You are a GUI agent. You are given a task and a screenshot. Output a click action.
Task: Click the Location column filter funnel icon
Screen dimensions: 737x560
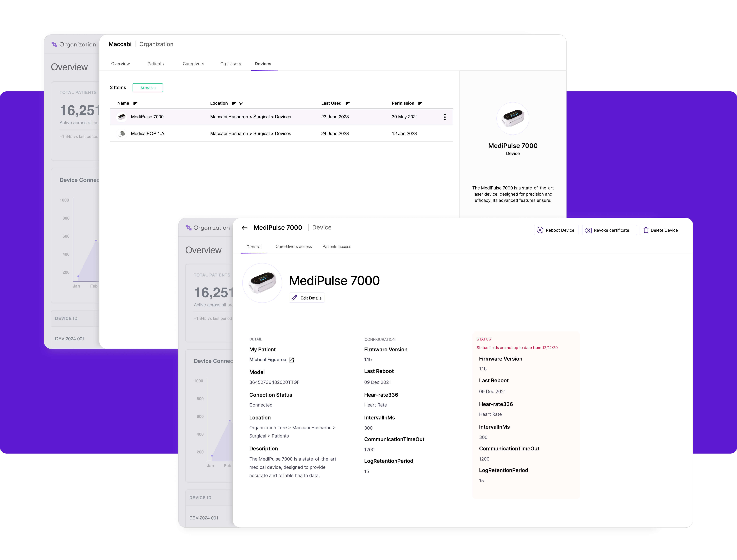(x=241, y=103)
